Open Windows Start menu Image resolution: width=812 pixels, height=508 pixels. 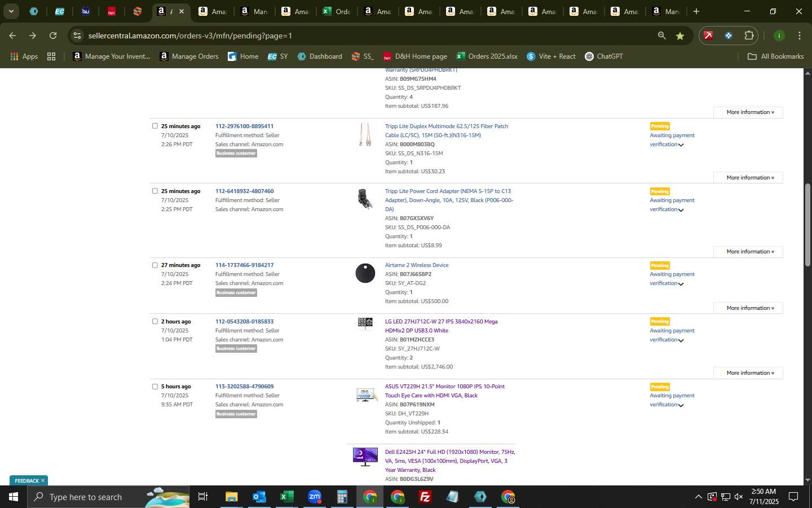[x=14, y=497]
